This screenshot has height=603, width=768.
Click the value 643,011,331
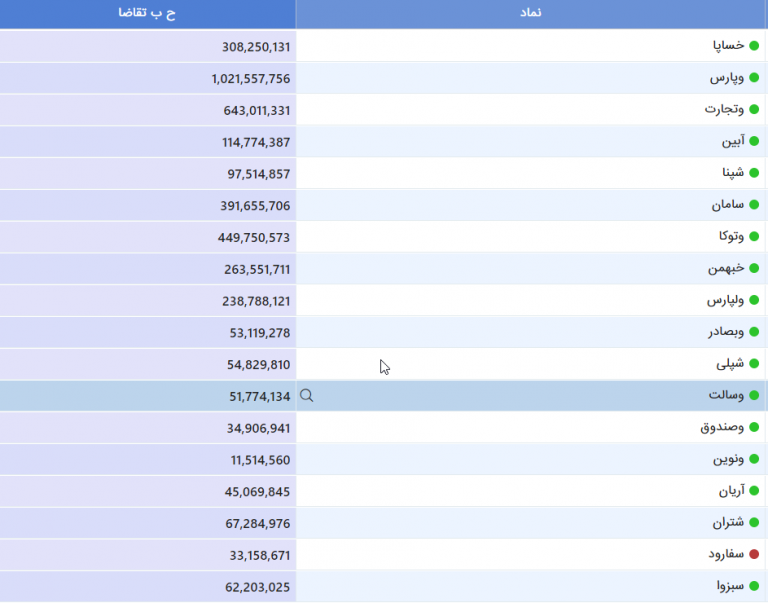(257, 111)
